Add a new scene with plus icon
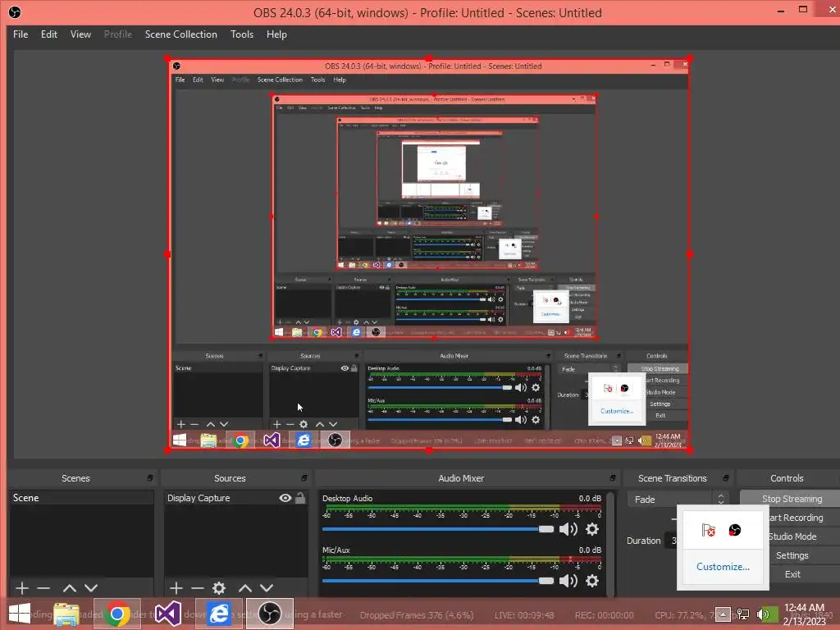Viewport: 840px width, 630px height. pos(22,588)
